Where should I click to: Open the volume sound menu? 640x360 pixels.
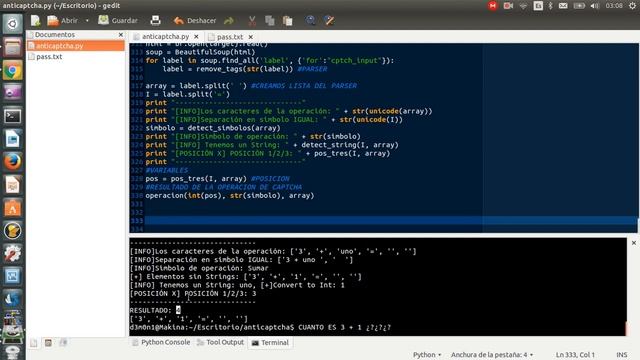pos(595,6)
